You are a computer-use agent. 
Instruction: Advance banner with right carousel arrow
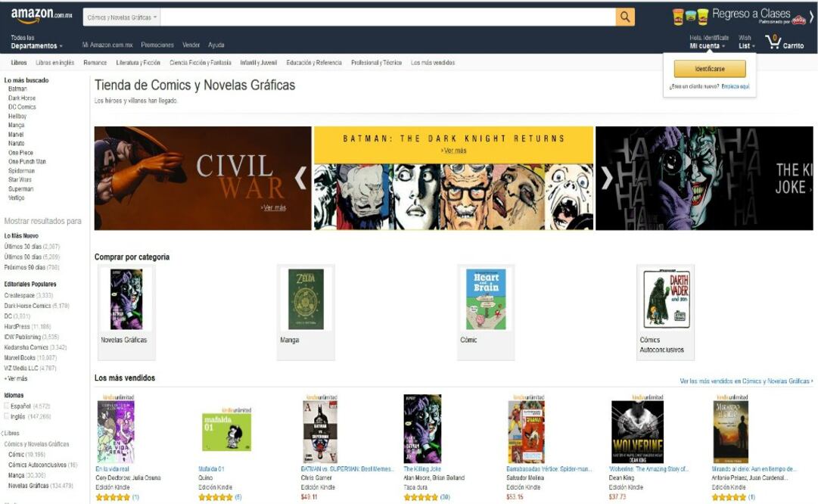pos(606,178)
